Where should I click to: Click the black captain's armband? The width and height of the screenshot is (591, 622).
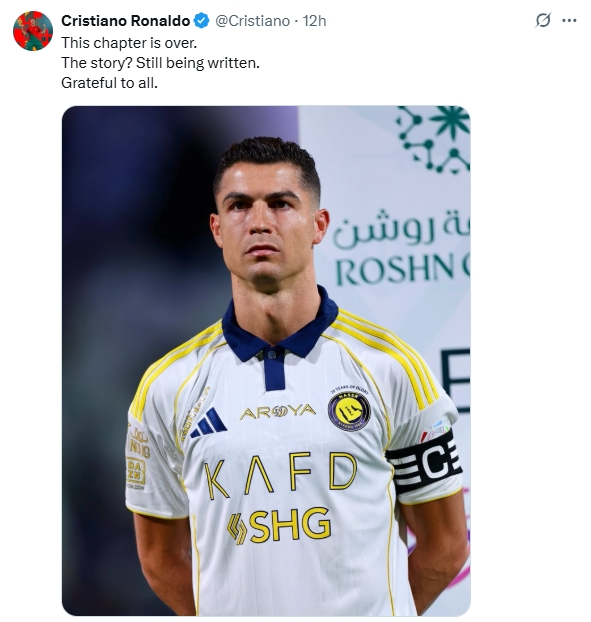click(424, 462)
